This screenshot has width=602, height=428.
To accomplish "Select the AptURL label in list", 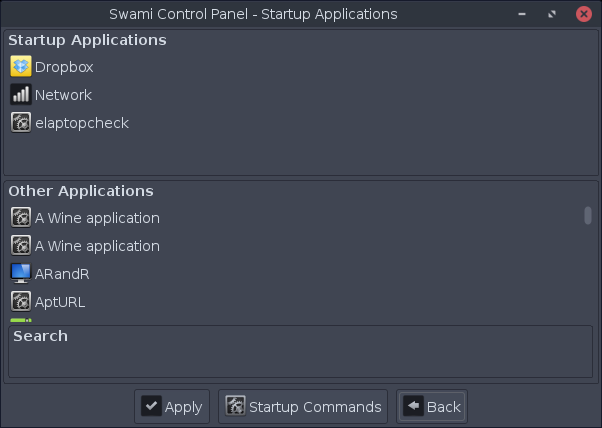I will pyautogui.click(x=61, y=301).
